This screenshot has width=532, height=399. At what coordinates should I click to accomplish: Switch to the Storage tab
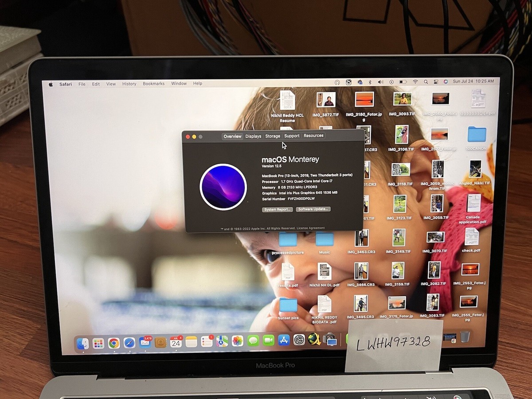(273, 136)
